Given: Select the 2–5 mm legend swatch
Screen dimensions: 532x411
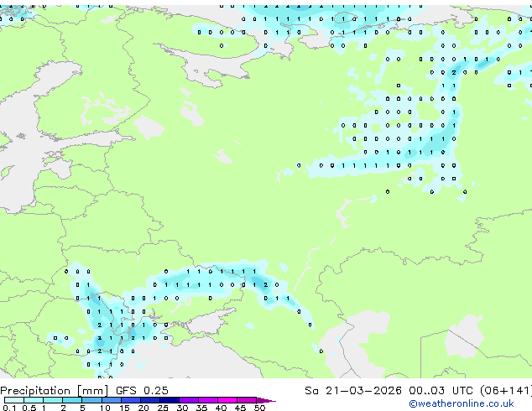Looking at the screenshot, I should coord(72,400).
